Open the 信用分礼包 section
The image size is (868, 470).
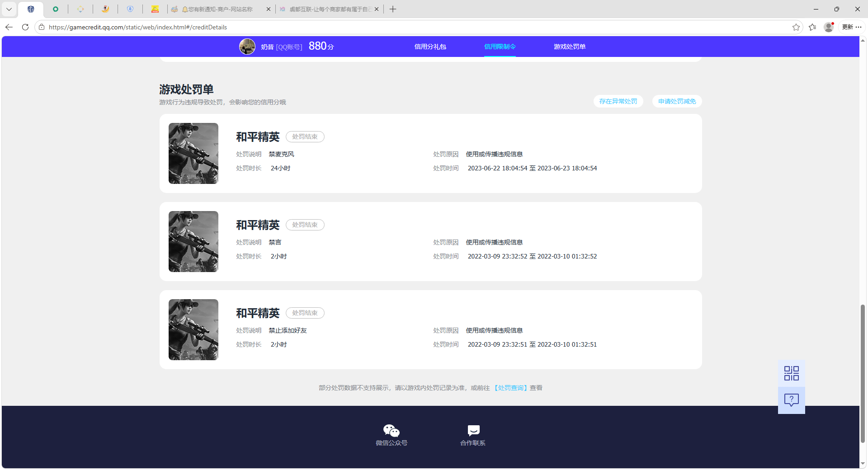click(430, 47)
